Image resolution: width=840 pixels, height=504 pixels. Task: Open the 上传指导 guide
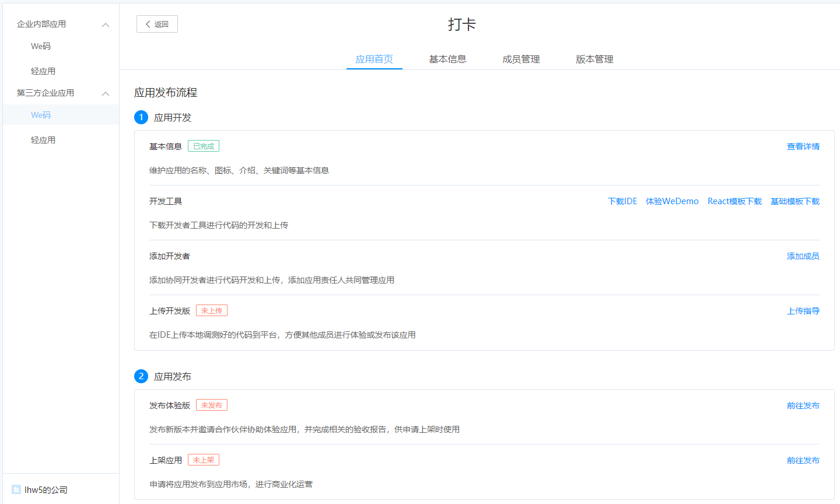pos(803,311)
